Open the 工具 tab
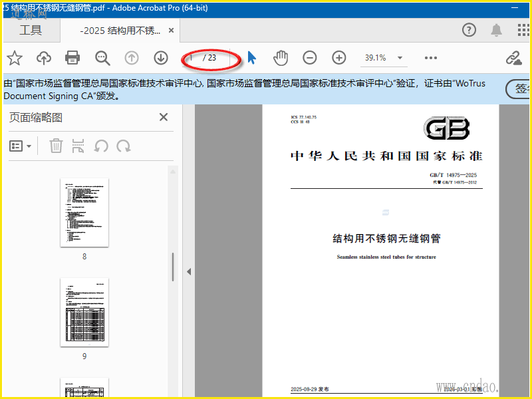 (x=31, y=30)
